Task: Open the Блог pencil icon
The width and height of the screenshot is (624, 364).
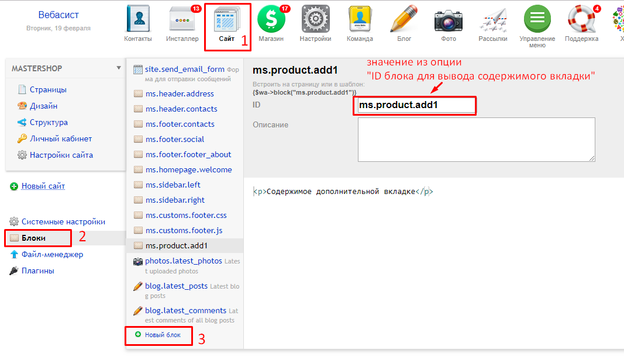Action: point(404,20)
